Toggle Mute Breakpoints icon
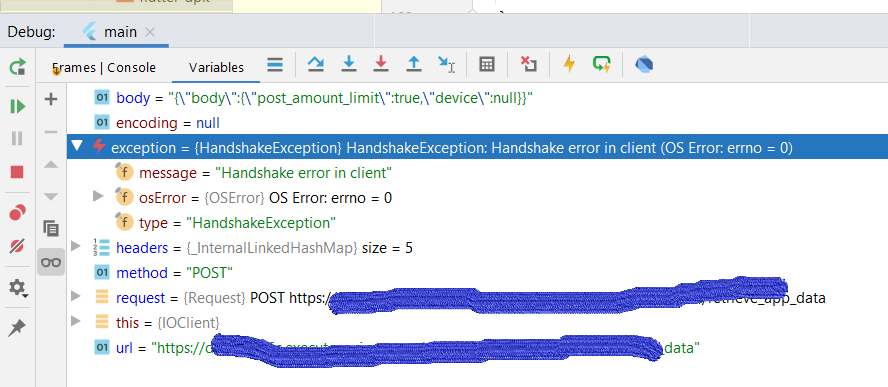 tap(17, 246)
